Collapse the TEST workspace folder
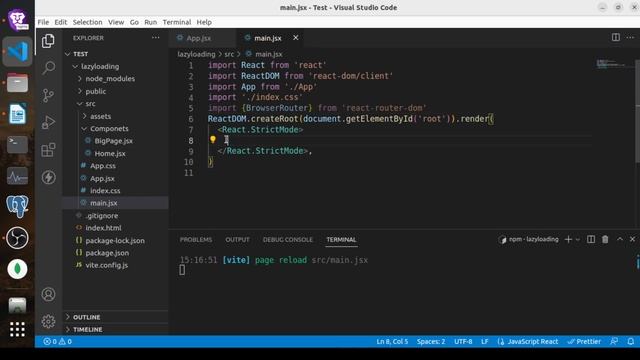This screenshot has height=360, width=640. click(80, 54)
